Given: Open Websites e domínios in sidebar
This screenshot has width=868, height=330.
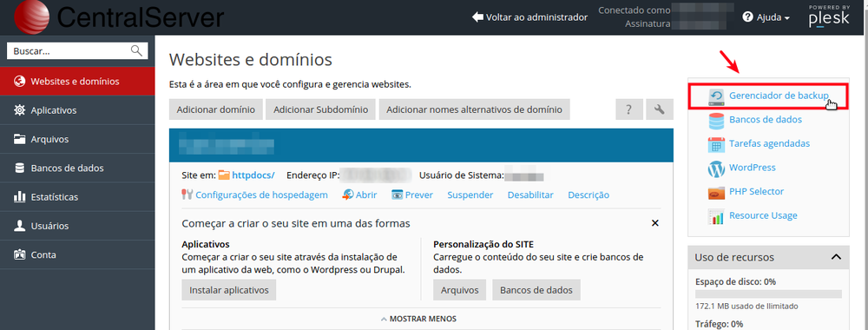Looking at the screenshot, I should [77, 82].
